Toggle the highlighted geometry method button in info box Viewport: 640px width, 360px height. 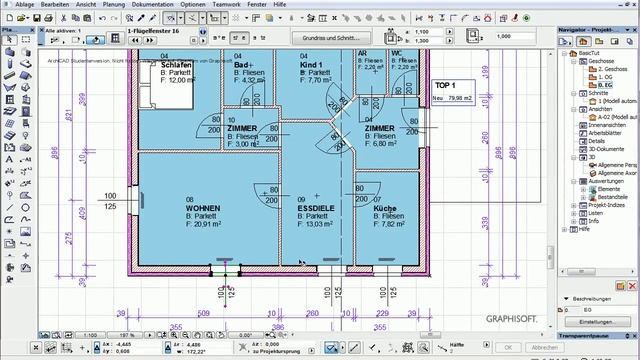[x=96, y=40]
